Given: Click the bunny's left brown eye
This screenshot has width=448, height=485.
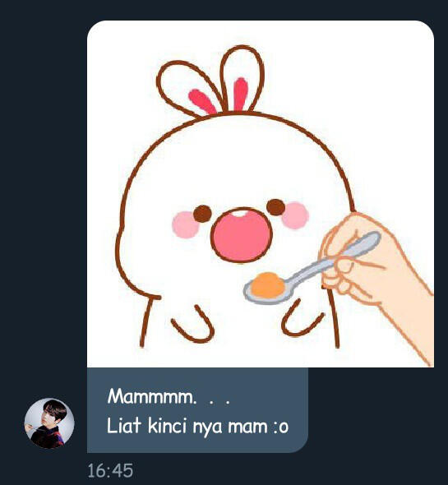Looking at the screenshot, I should pos(203,214).
